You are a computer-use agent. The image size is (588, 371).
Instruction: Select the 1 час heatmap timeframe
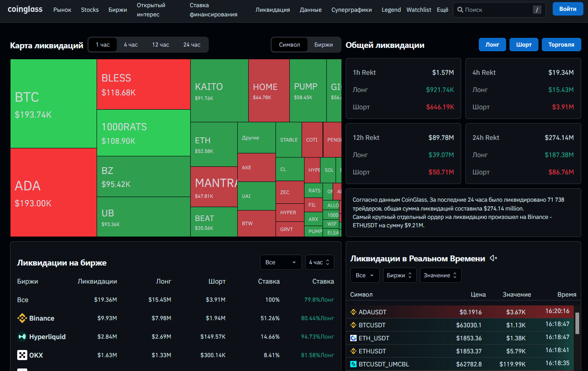pos(103,45)
